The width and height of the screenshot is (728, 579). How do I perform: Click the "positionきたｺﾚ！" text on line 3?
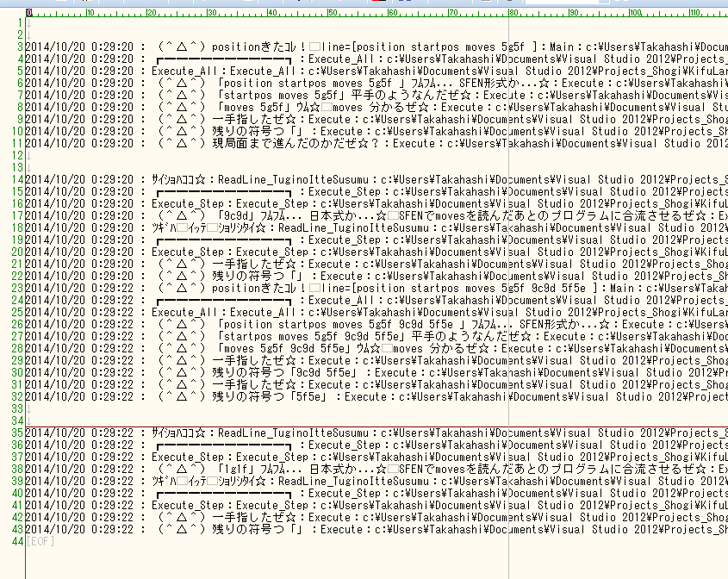259,47
